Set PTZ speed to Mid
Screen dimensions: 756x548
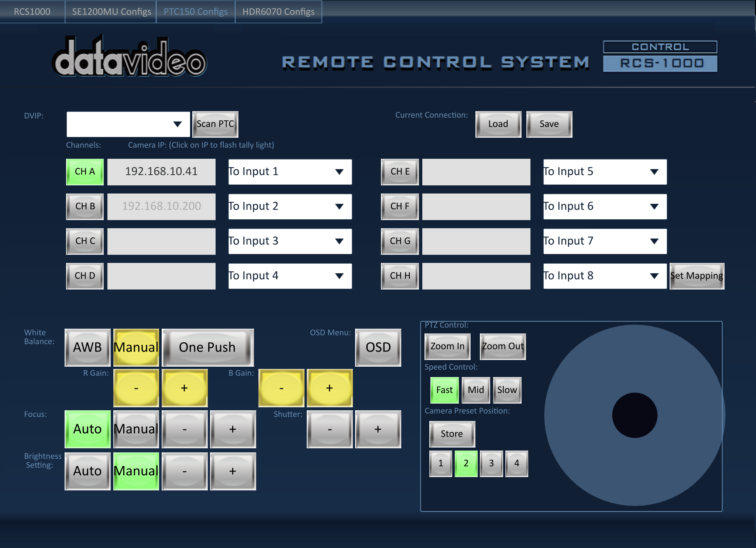(476, 390)
